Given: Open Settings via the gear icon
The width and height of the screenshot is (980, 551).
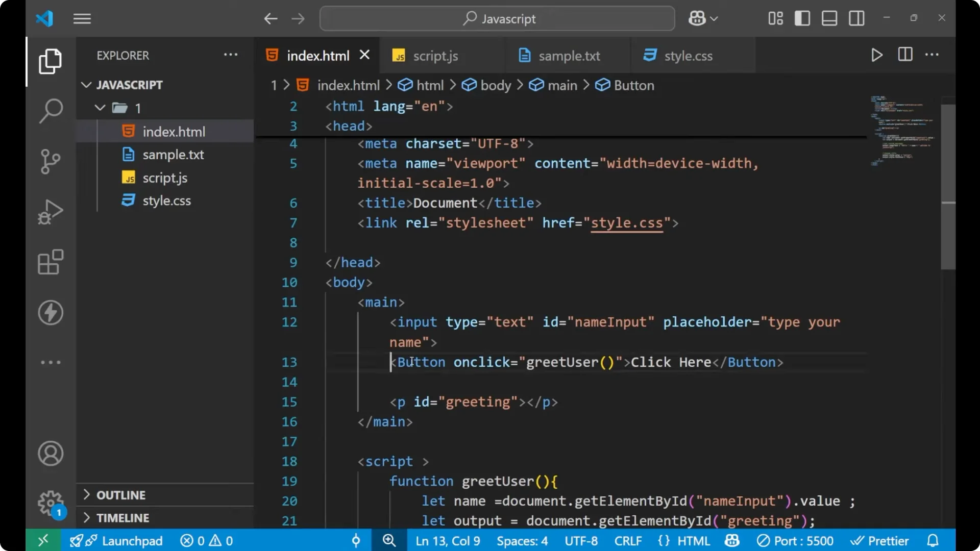Looking at the screenshot, I should pos(50,503).
